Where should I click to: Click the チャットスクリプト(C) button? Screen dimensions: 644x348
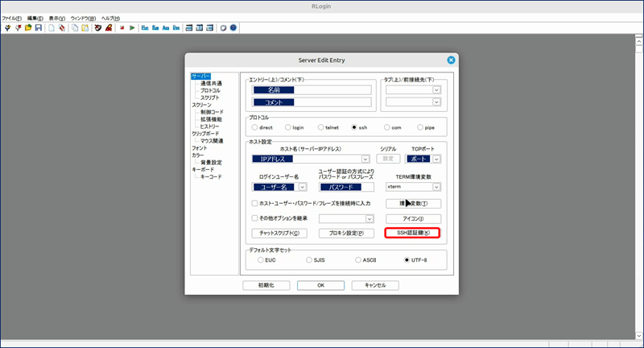[279, 233]
